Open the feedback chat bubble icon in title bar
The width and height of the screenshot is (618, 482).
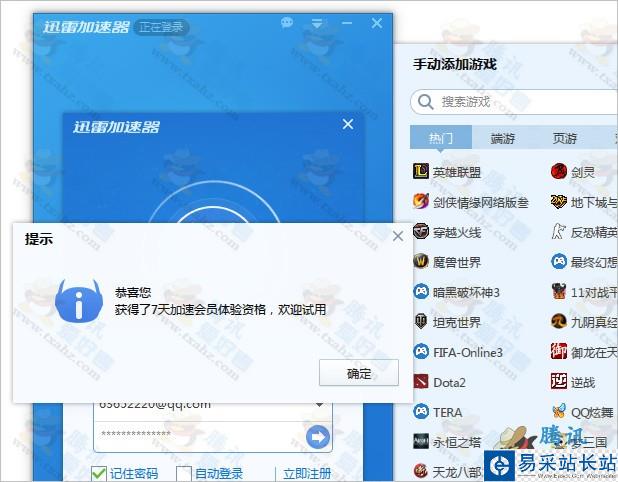click(287, 23)
